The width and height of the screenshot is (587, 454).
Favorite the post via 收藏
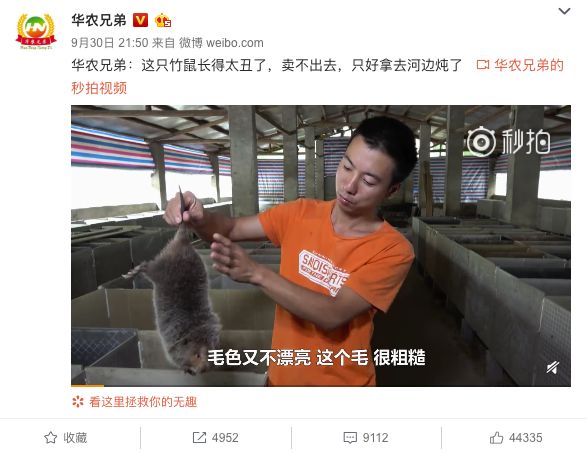(x=66, y=438)
